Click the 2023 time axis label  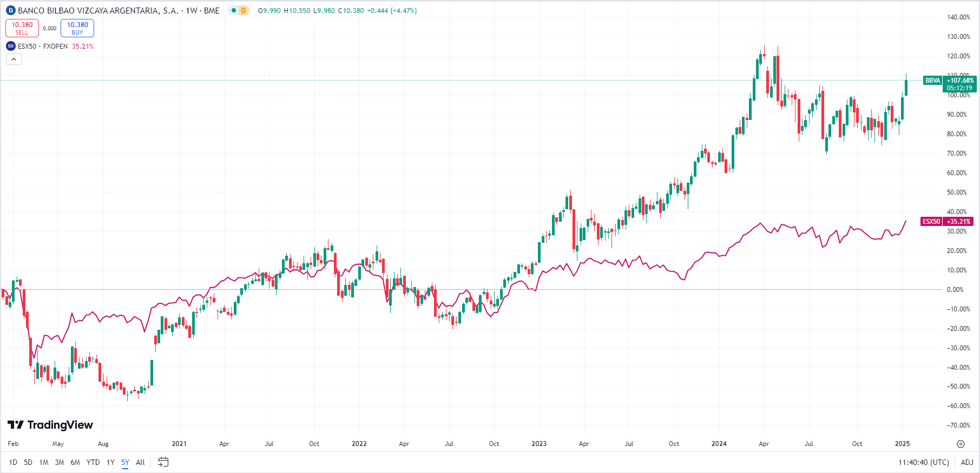point(539,444)
